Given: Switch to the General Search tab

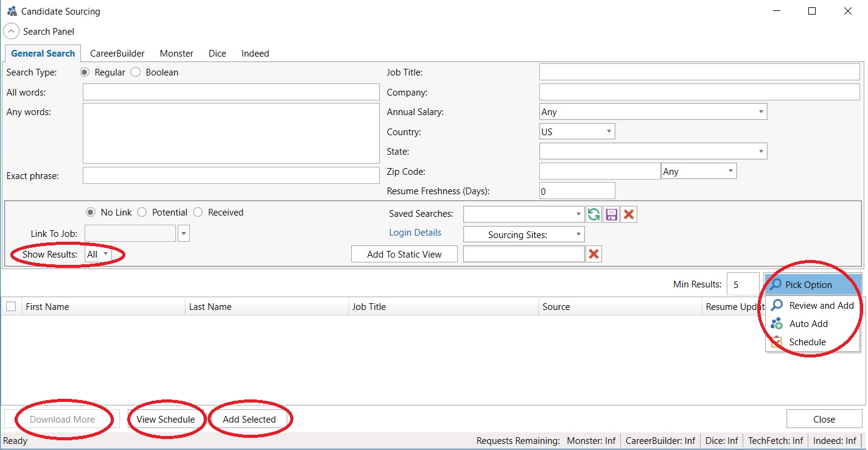Looking at the screenshot, I should [x=43, y=53].
